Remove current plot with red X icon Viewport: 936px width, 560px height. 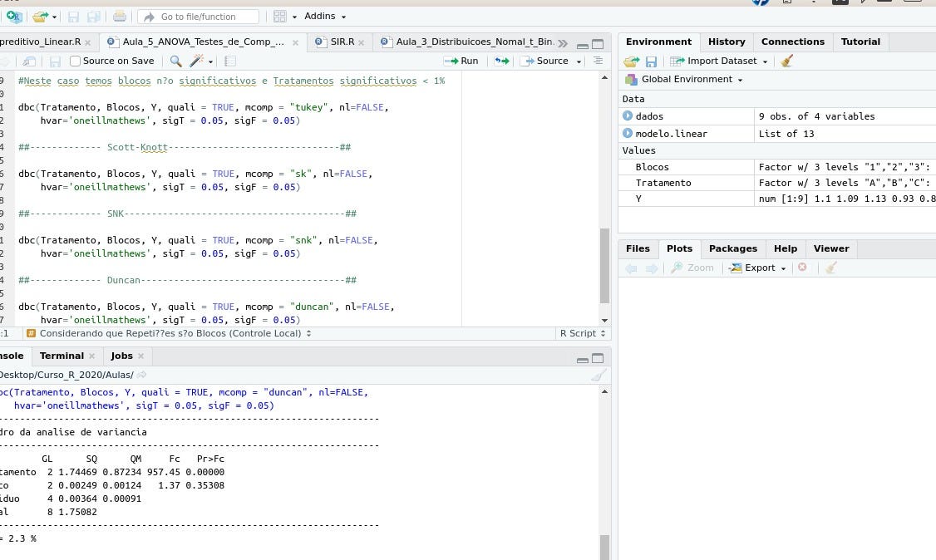802,268
